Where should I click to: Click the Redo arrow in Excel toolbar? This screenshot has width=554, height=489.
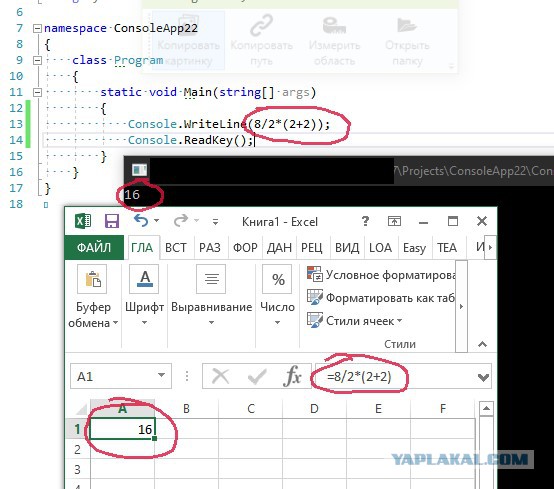click(x=181, y=221)
